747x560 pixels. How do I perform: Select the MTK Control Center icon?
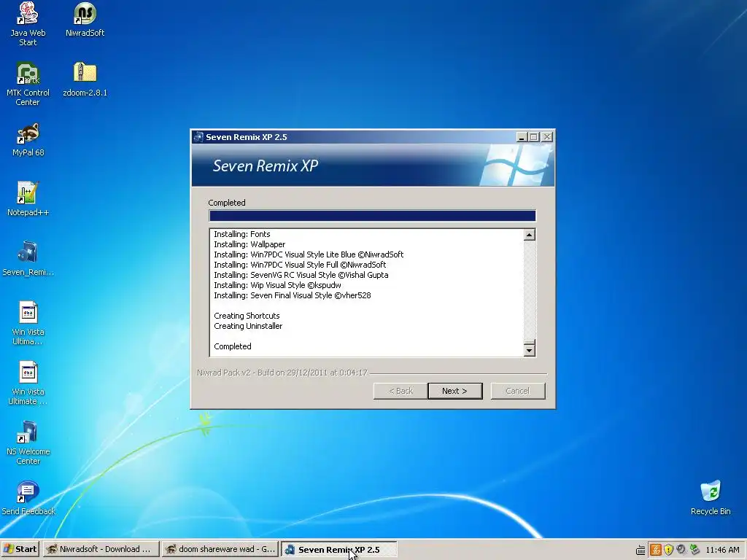(28, 84)
